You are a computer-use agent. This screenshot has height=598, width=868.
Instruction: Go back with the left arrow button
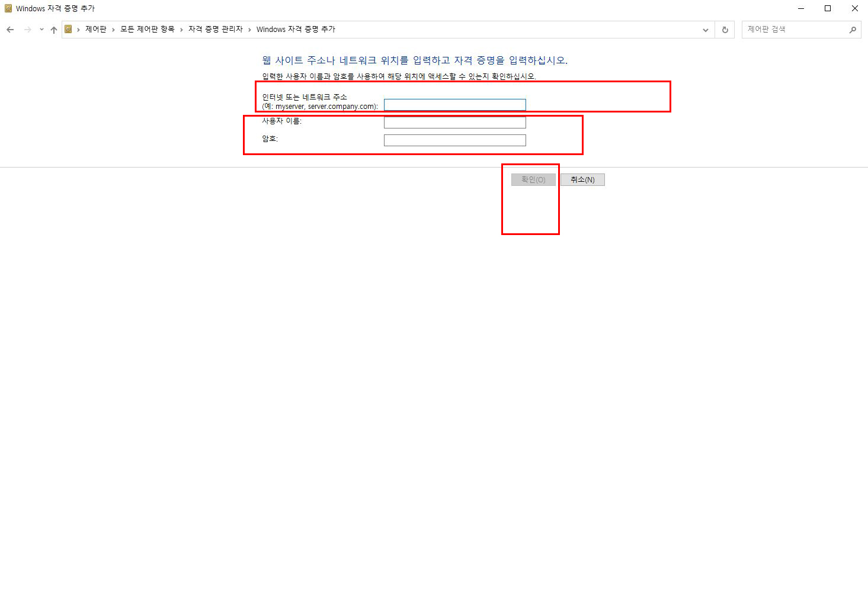[x=10, y=30]
